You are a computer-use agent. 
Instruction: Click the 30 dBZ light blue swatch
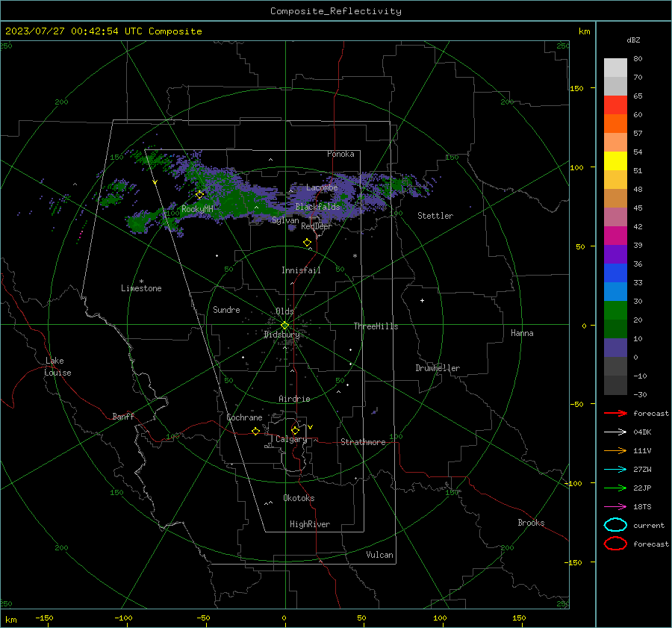coord(615,291)
